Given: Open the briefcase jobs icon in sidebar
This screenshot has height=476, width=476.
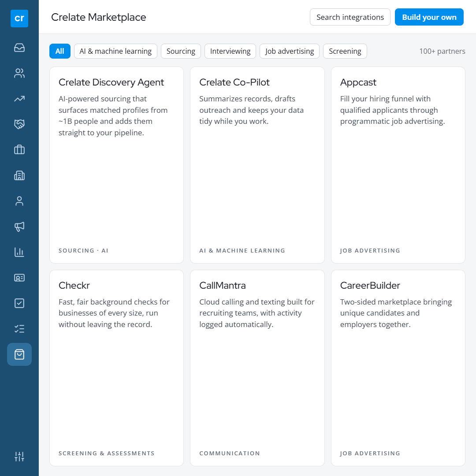Looking at the screenshot, I should (x=19, y=150).
